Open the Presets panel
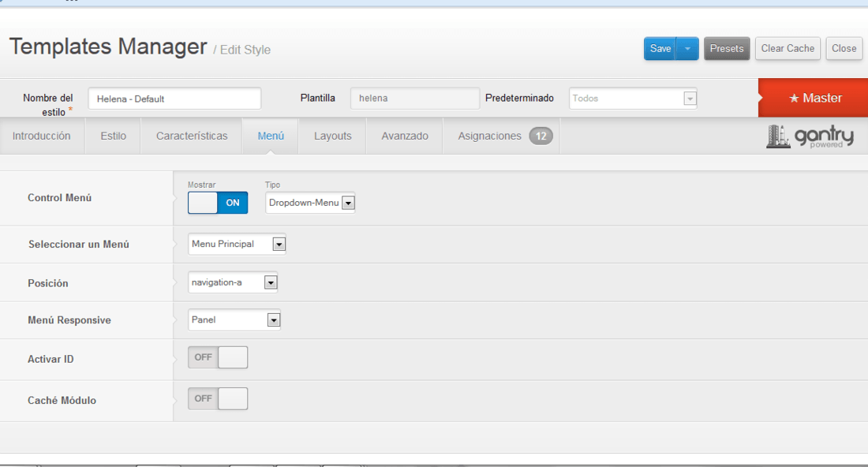This screenshot has width=868, height=467. pos(727,49)
